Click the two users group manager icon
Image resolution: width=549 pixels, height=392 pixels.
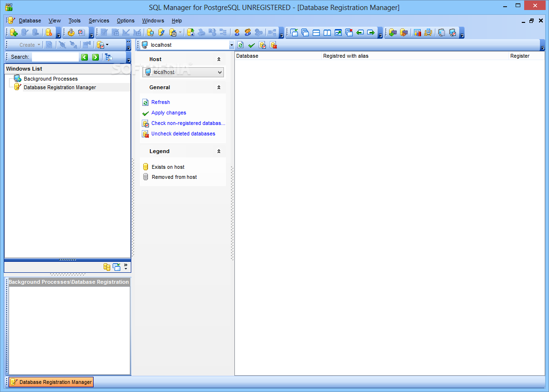[x=248, y=32]
